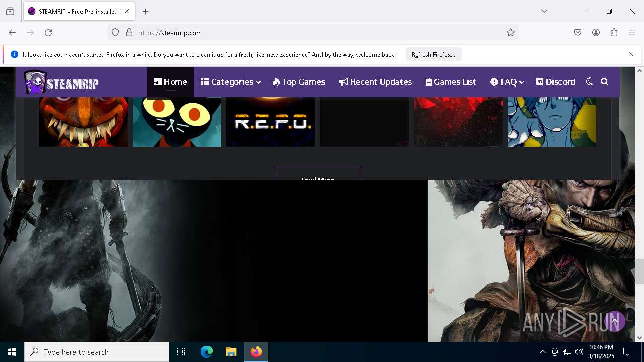Expand the FAQ dropdown menu

507,82
